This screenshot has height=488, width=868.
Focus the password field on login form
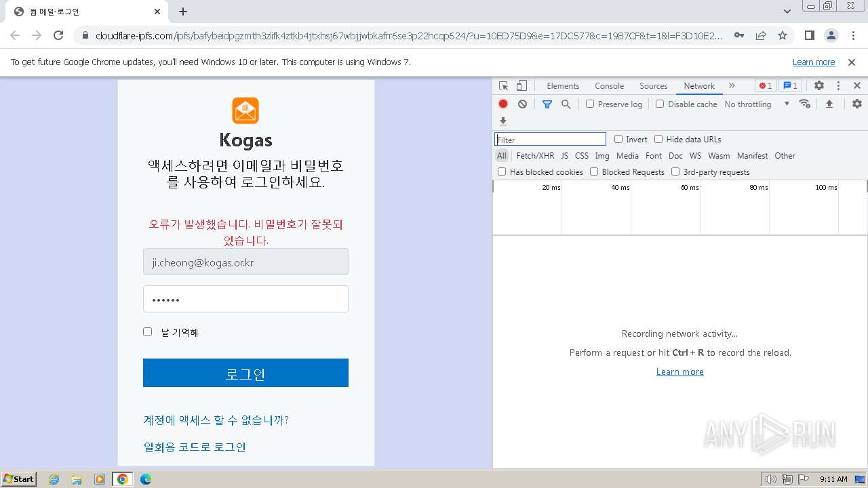(x=245, y=299)
